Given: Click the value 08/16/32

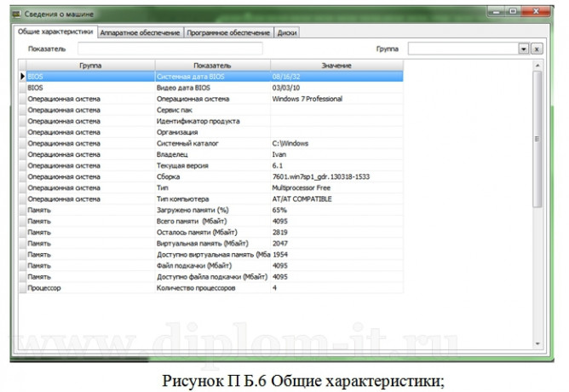Looking at the screenshot, I should (286, 77).
